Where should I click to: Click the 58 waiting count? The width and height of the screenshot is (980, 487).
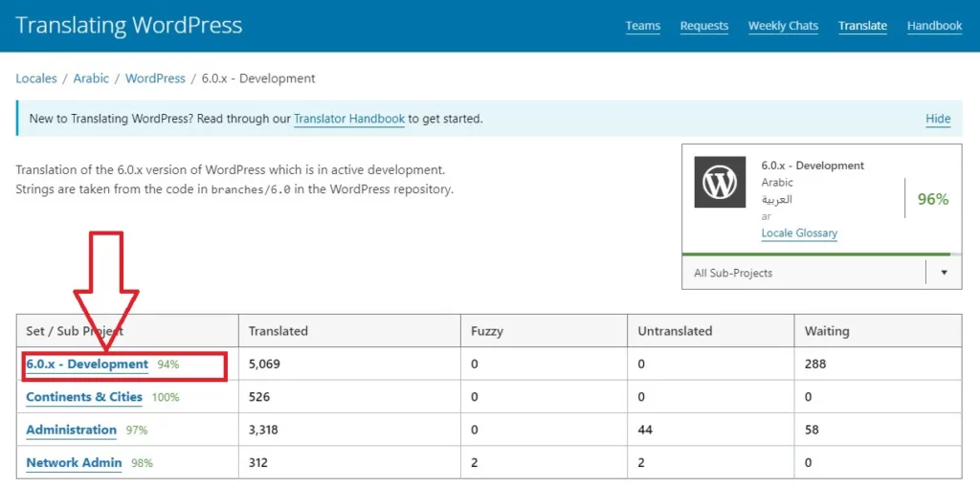[x=812, y=431]
